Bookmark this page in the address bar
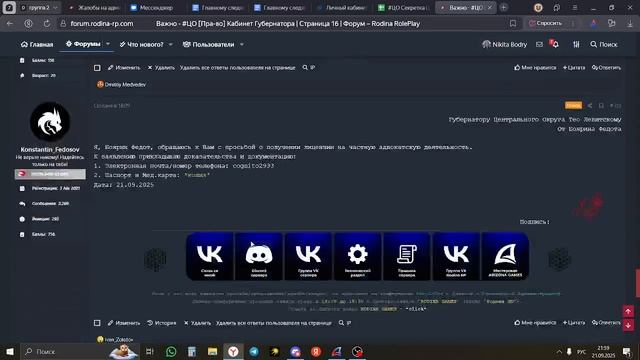 point(513,24)
